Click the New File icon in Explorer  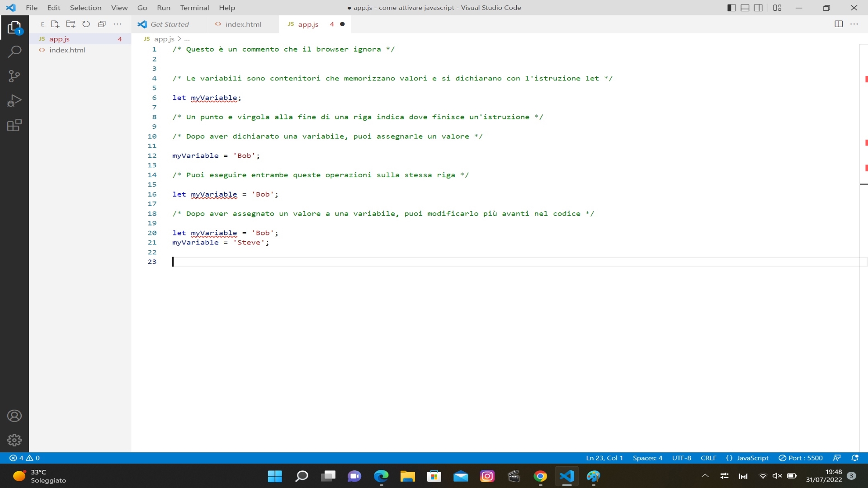55,24
